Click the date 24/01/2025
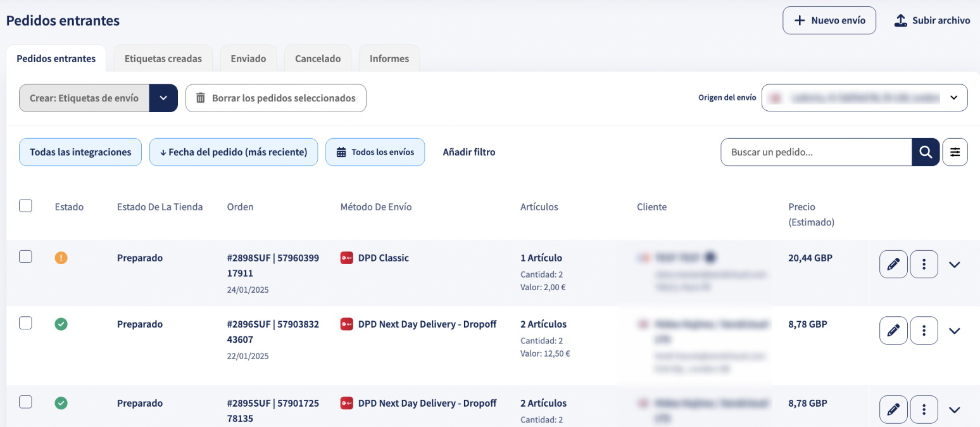Screen dimensions: 980x427 point(248,290)
